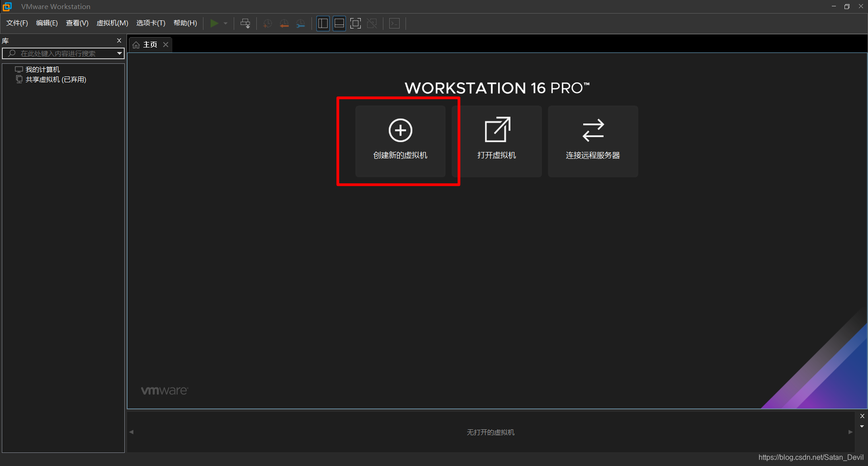Image resolution: width=868 pixels, height=466 pixels.
Task: Open the 文件(F) menu
Action: point(17,23)
